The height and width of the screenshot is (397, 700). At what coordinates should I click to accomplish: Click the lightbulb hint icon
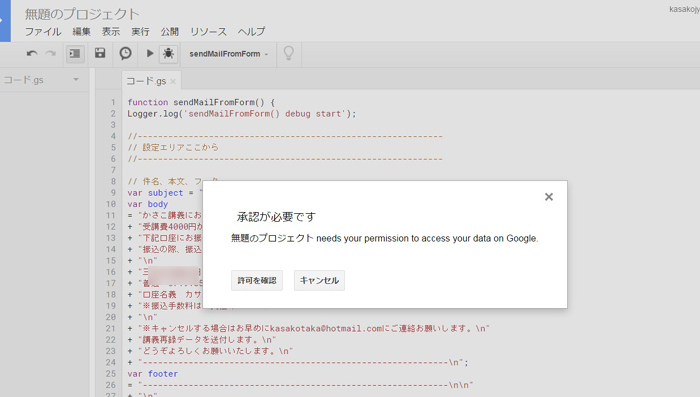click(289, 54)
